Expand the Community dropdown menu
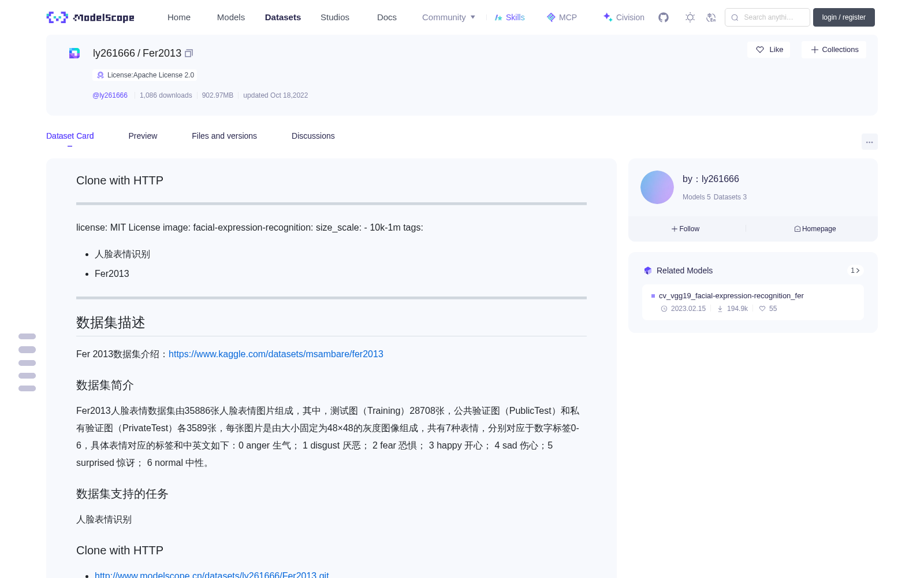 pos(449,17)
